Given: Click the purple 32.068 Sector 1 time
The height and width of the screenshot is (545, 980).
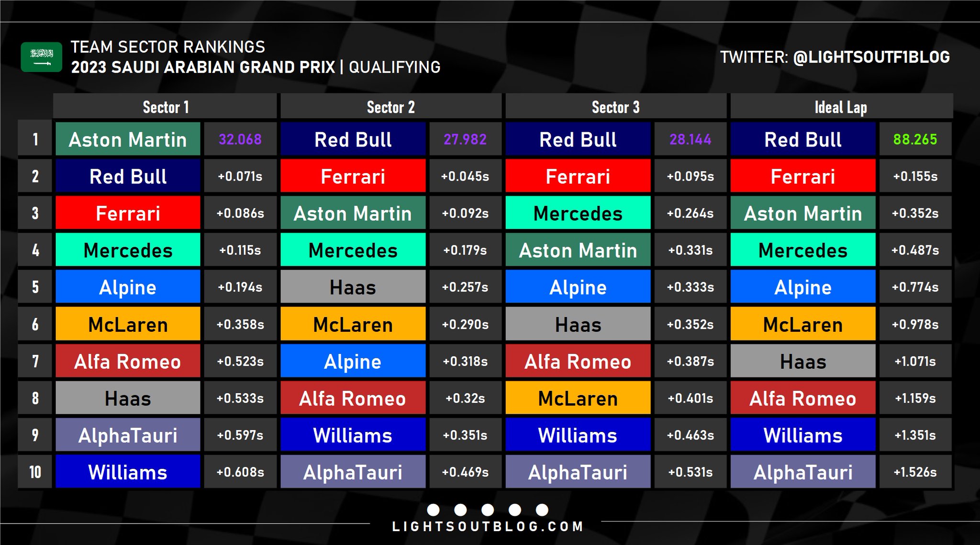Looking at the screenshot, I should (x=240, y=139).
